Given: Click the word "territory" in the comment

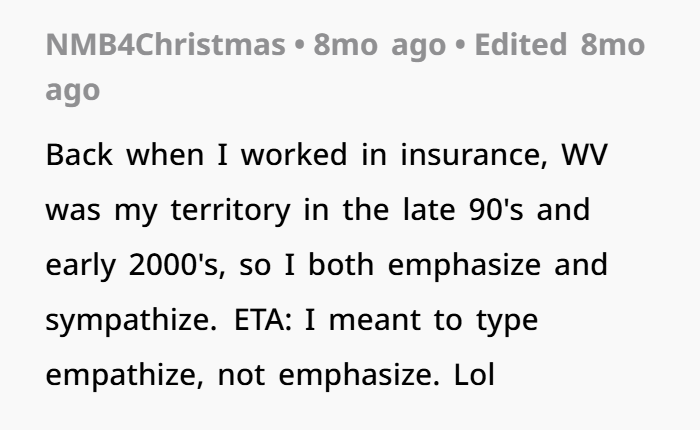Looking at the screenshot, I should coord(231,210).
